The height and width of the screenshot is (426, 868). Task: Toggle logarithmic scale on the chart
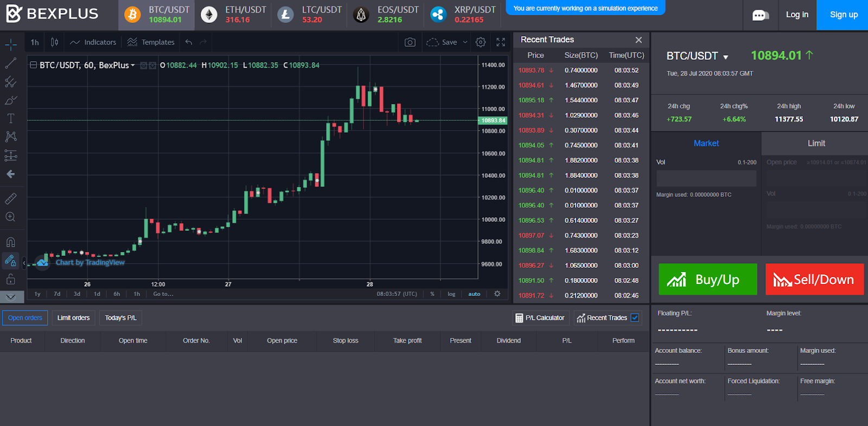451,294
